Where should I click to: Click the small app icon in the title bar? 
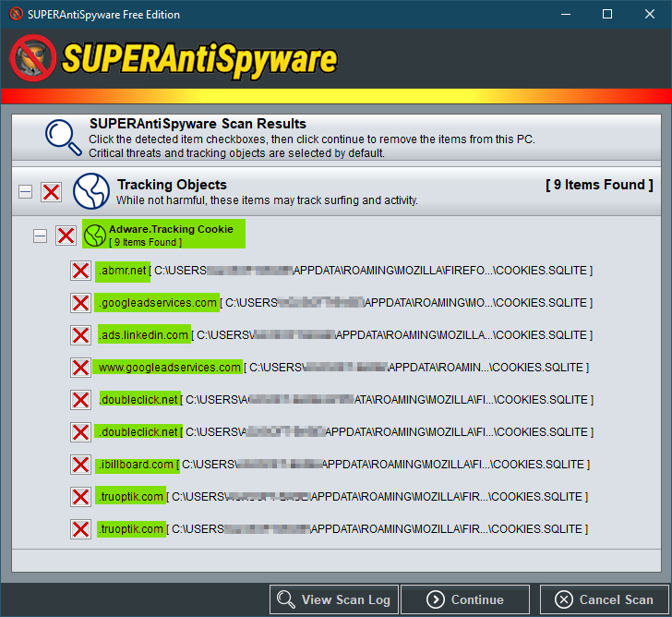click(x=16, y=14)
